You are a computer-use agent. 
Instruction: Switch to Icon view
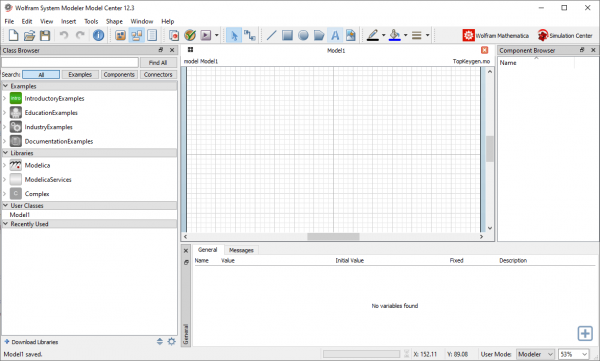click(121, 36)
